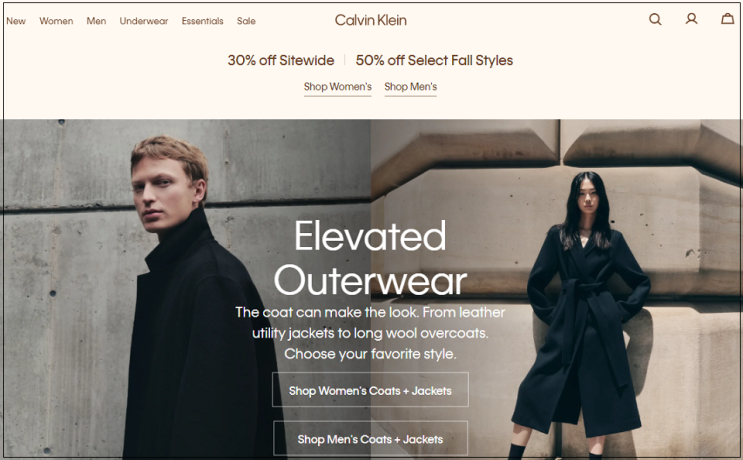Screen dimensions: 743x460
Task: Follow the Shop Women's promo link
Action: (x=337, y=87)
